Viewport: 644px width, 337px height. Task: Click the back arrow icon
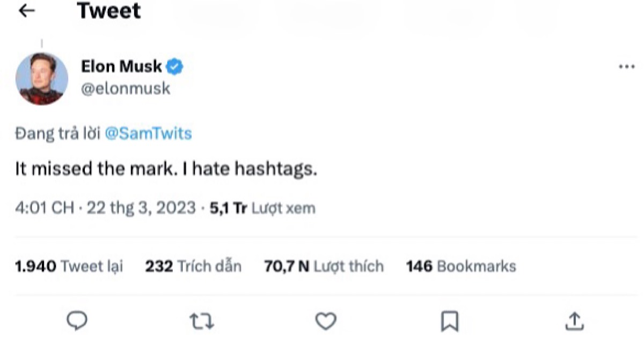[27, 11]
